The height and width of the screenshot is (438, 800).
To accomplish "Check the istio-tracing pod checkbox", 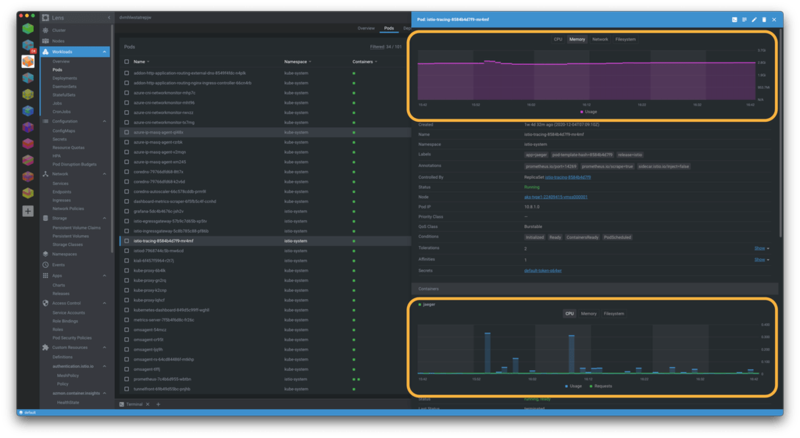I will (127, 241).
